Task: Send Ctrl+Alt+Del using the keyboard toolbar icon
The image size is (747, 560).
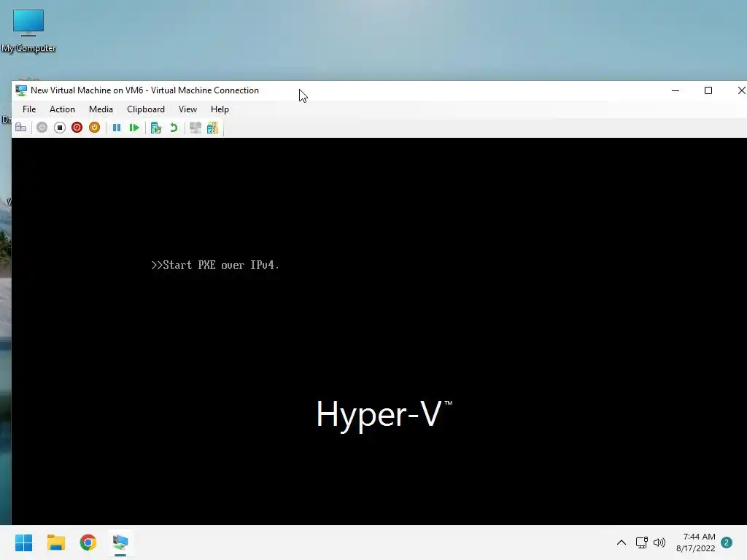Action: click(x=21, y=128)
